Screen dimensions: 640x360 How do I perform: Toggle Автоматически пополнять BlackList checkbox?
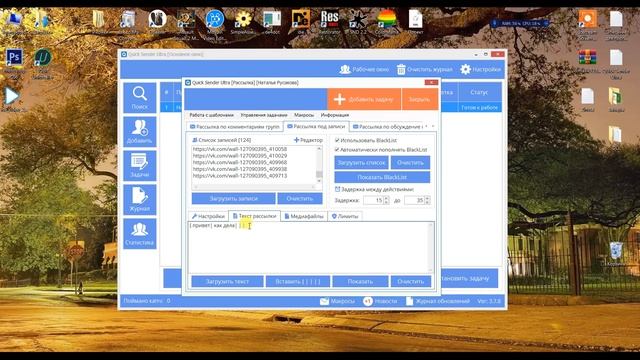point(337,150)
